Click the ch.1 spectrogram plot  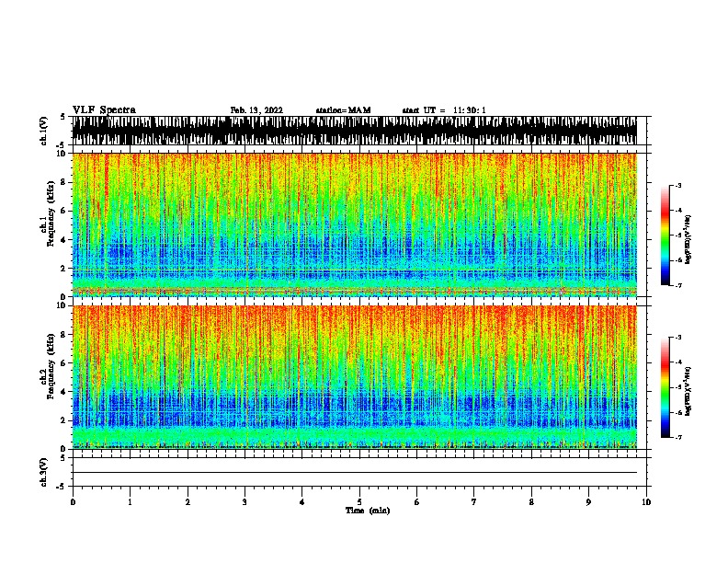[354, 224]
